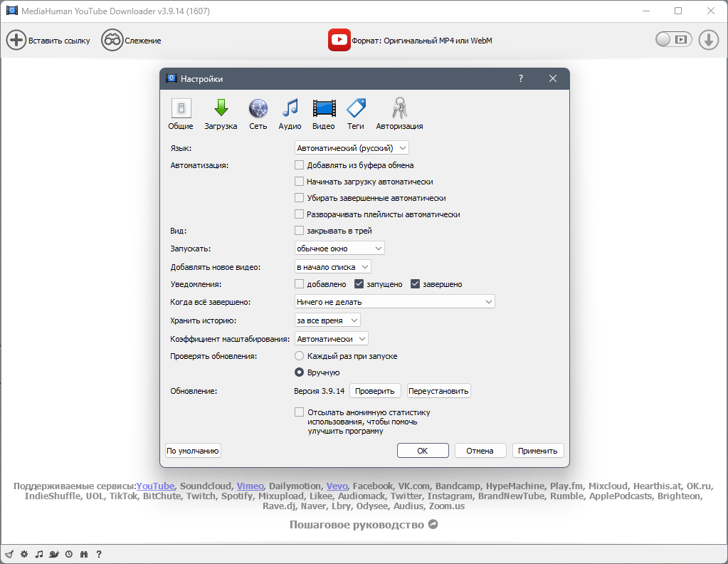Click the Переустановить button
The height and width of the screenshot is (564, 728).
point(438,391)
